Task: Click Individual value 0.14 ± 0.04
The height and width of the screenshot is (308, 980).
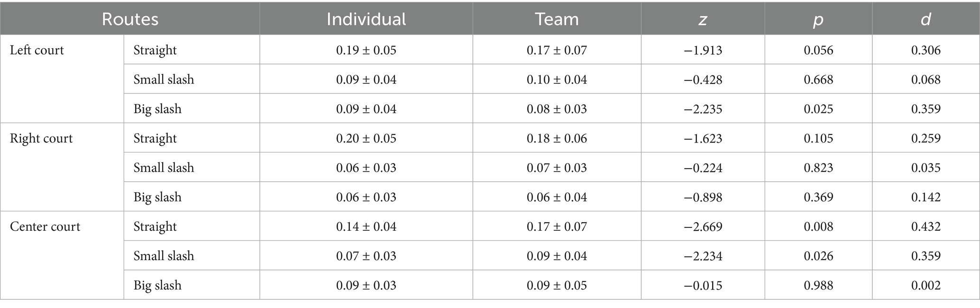Action: tap(366, 226)
